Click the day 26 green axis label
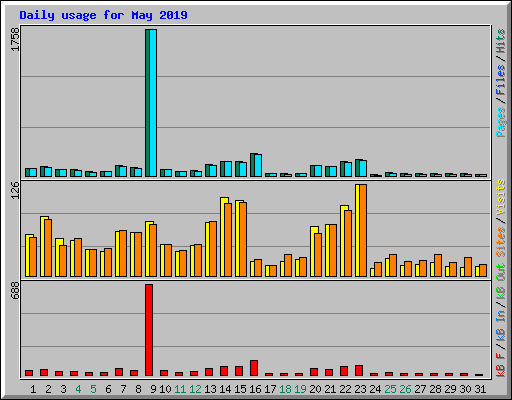Image resolution: width=512 pixels, height=400 pixels. (x=405, y=389)
